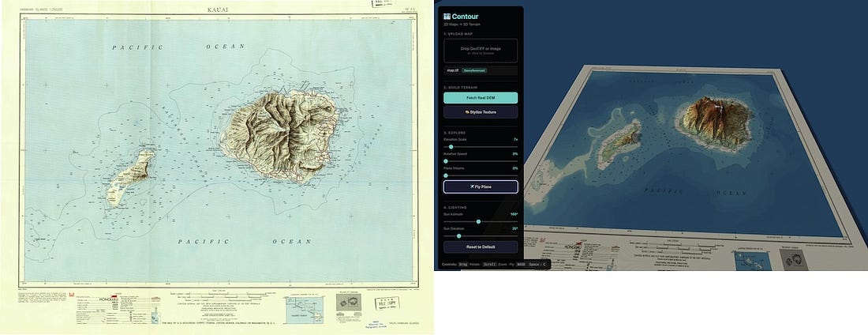Adjust the Sun Elevation slider
The image size is (868, 335).
(481, 236)
